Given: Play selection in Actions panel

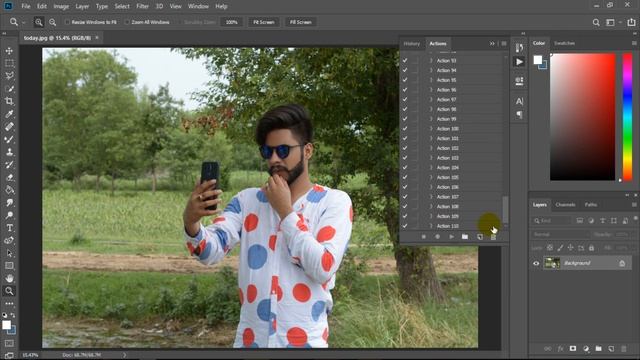Looking at the screenshot, I should [451, 237].
